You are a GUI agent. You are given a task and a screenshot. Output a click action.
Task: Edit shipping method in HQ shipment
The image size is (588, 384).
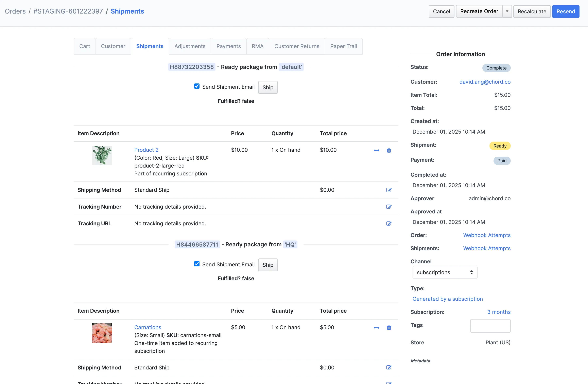coord(389,367)
